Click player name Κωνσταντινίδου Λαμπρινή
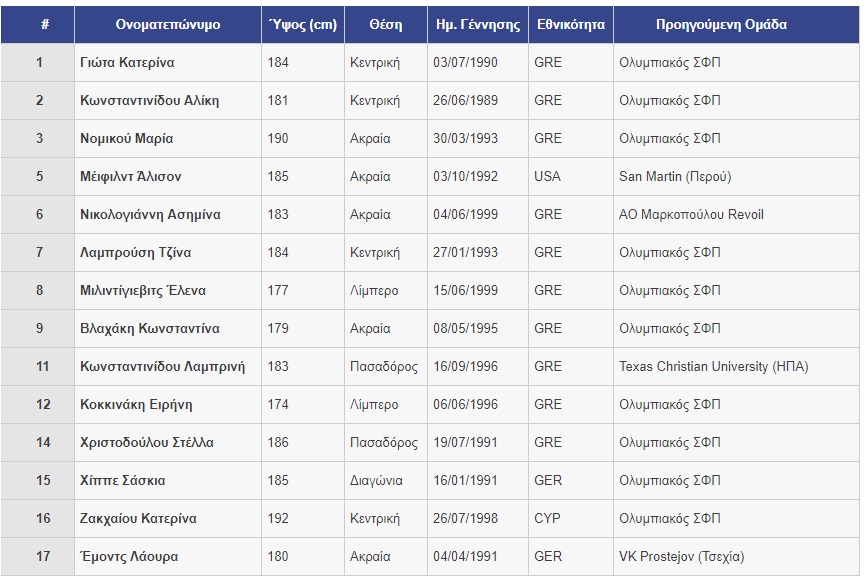The width and height of the screenshot is (866, 585). click(x=162, y=367)
